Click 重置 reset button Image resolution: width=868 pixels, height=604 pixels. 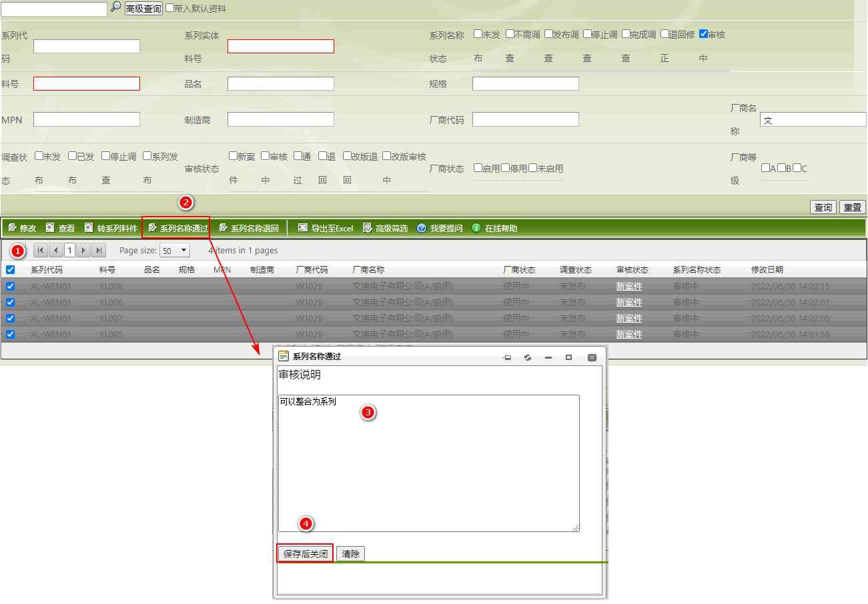tap(853, 207)
